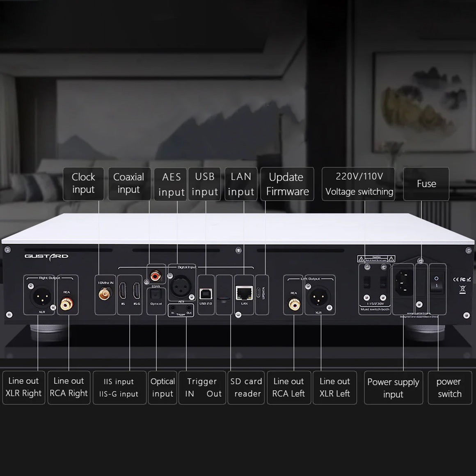Click the 10MHz IN clock BNC connector

(x=105, y=294)
